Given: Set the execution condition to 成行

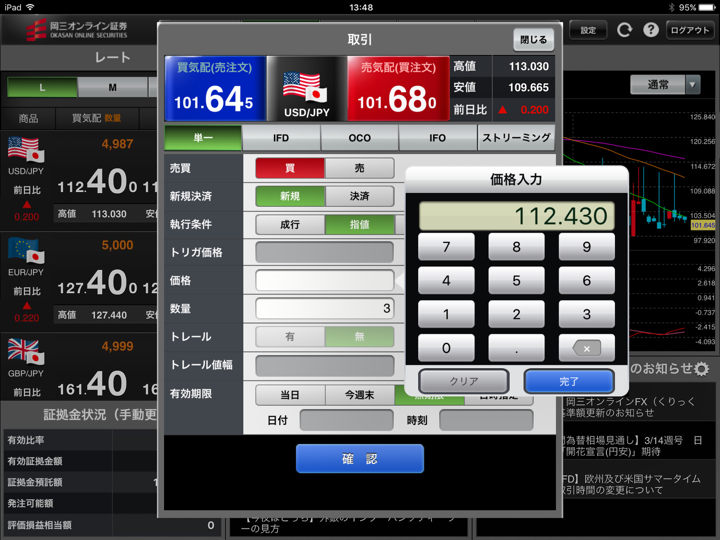Looking at the screenshot, I should (x=290, y=224).
